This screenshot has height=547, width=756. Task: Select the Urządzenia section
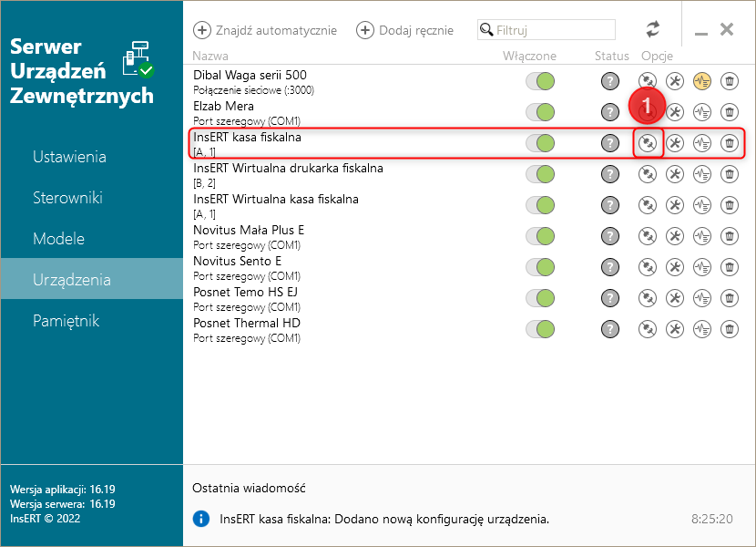92,279
